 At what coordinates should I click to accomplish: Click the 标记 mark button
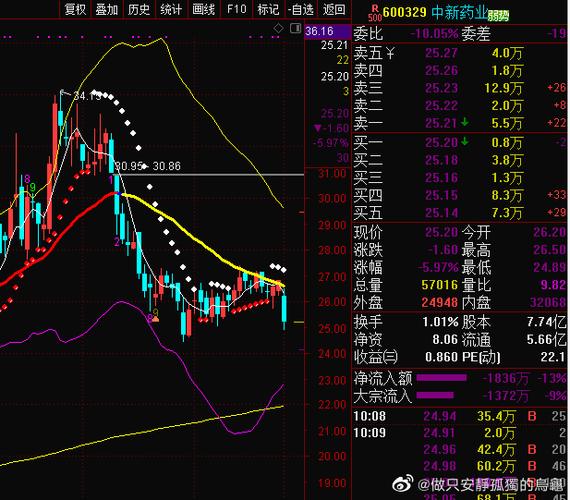point(268,9)
